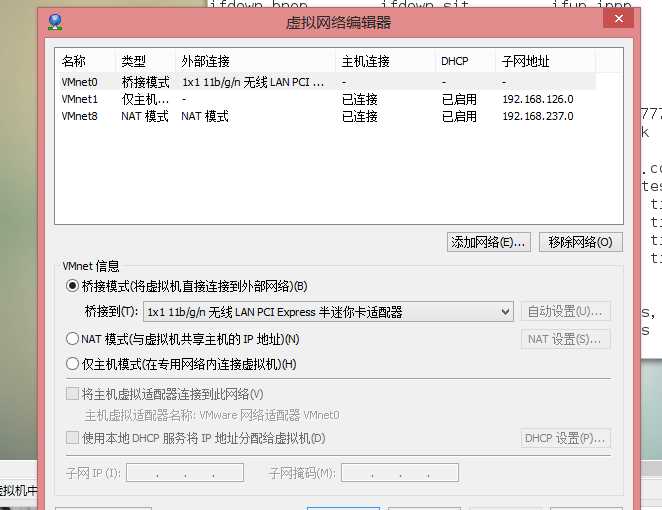Viewport: 662px width, 510px height.
Task: Select the 仅主机模式 radio button
Action: pyautogui.click(x=72, y=364)
